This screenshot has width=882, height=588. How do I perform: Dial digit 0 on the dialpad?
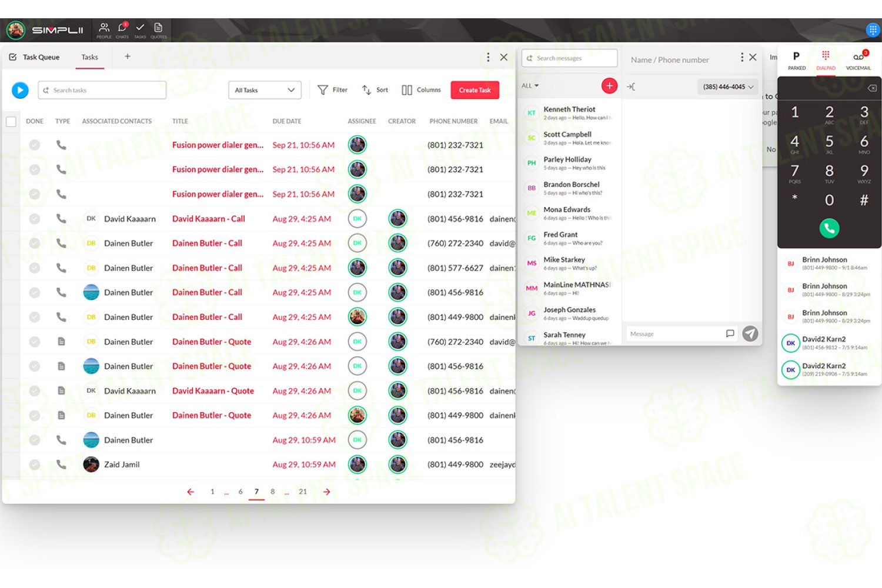829,200
